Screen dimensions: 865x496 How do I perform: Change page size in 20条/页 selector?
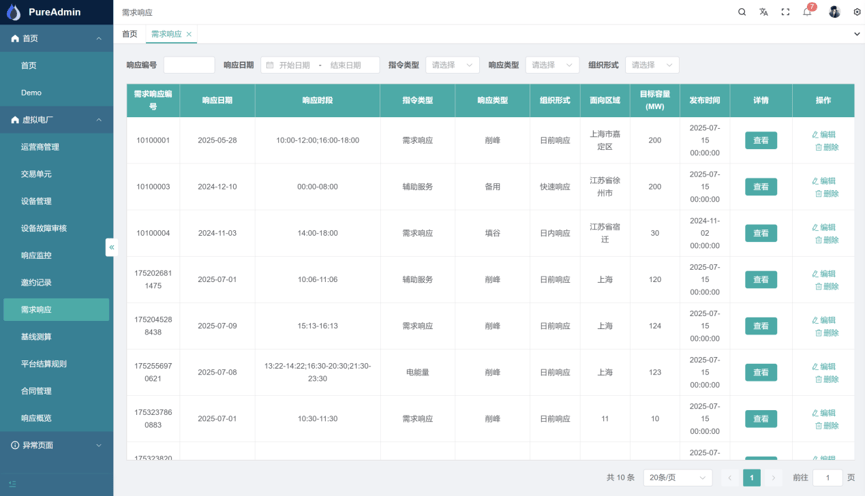(x=677, y=478)
